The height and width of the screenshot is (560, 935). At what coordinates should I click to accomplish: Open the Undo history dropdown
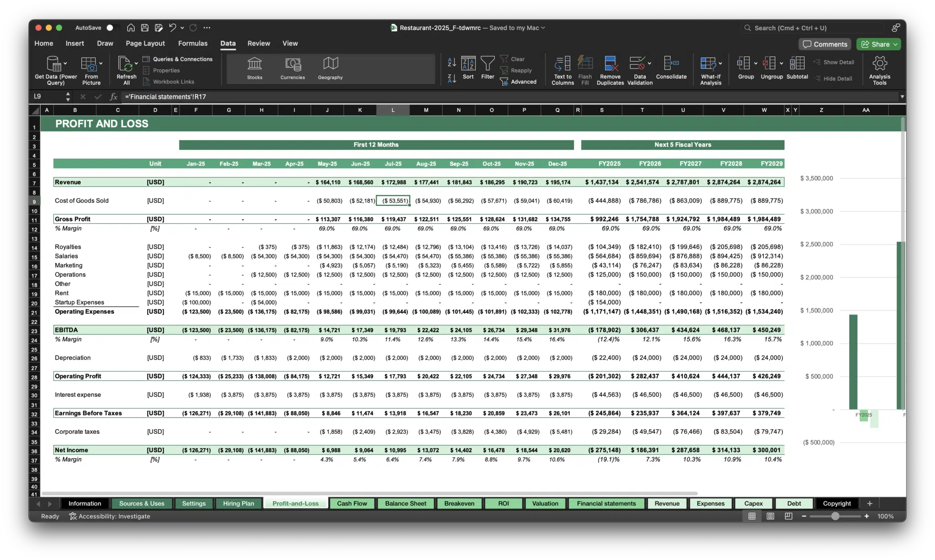(x=182, y=28)
